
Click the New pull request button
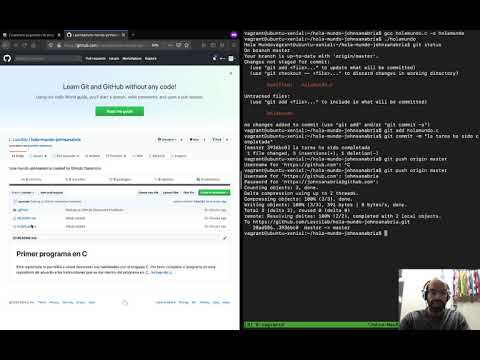[x=51, y=193]
